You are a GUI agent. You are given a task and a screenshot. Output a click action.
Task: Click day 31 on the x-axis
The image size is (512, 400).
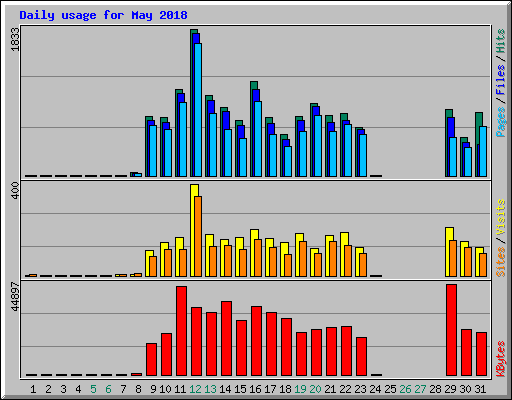tap(480, 389)
